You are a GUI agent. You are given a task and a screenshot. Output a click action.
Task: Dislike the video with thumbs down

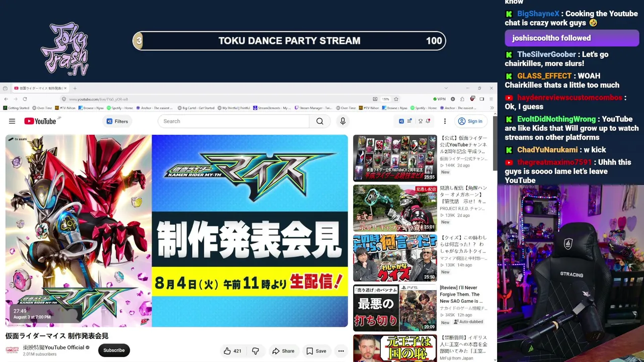(256, 351)
